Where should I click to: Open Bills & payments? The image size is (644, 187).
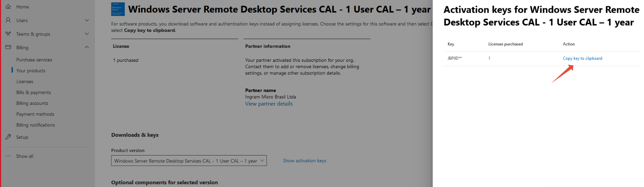click(x=33, y=92)
